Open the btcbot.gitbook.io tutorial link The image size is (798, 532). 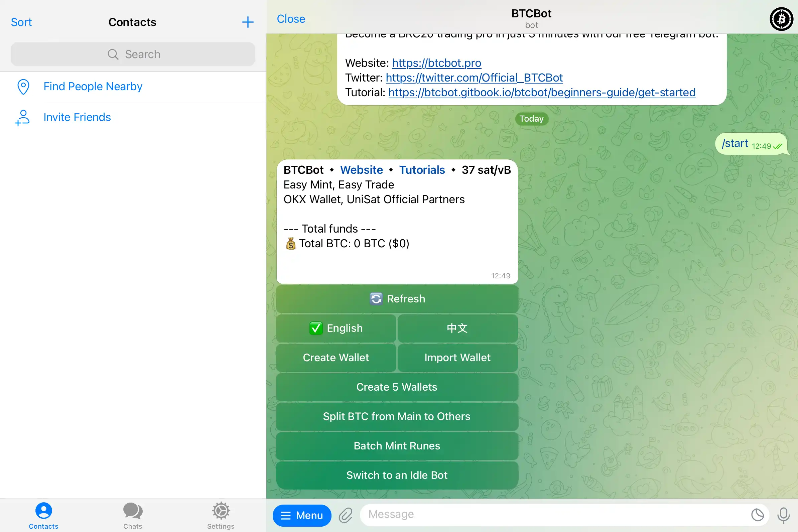point(542,92)
